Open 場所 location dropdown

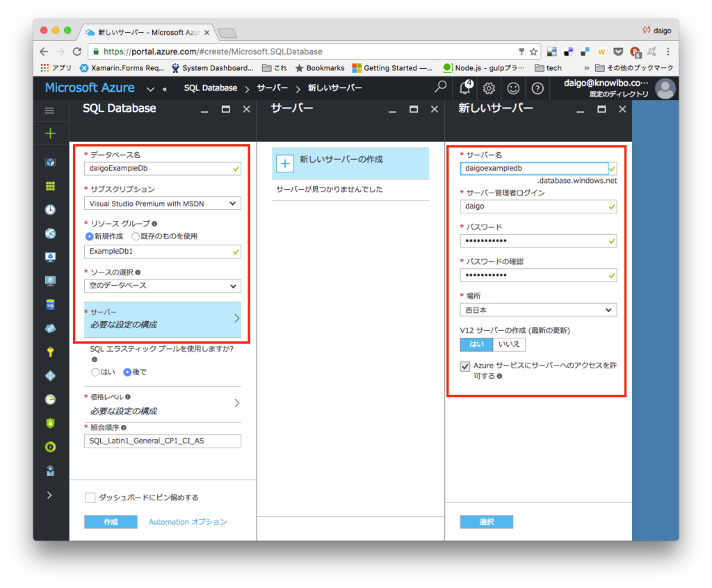coord(538,310)
